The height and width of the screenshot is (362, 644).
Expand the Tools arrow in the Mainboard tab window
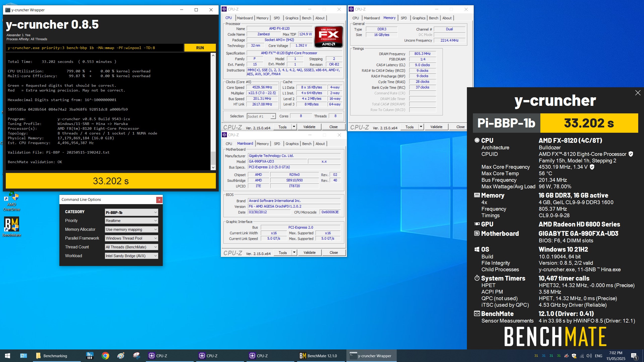(x=294, y=252)
